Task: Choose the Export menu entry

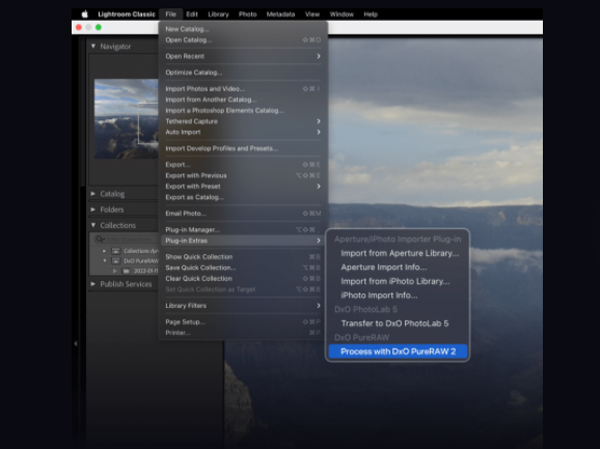Action: point(243,165)
